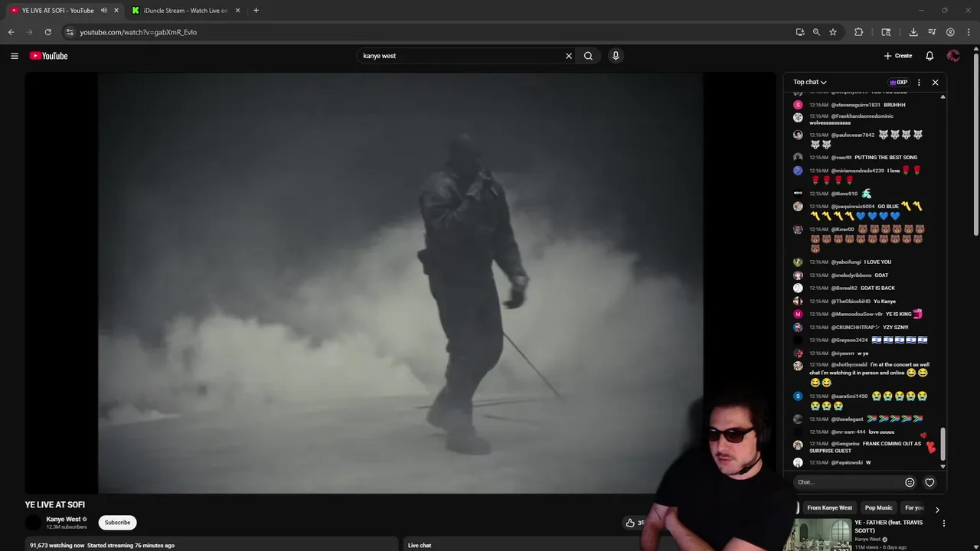
Task: Open options for YE - FATHER video
Action: coord(943,523)
